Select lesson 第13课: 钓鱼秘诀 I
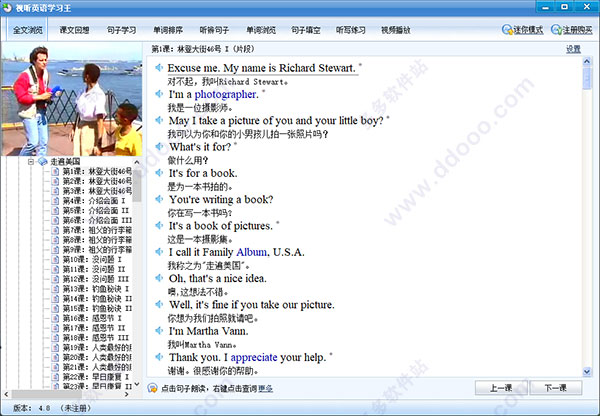The width and height of the screenshot is (600, 416). pyautogui.click(x=96, y=289)
